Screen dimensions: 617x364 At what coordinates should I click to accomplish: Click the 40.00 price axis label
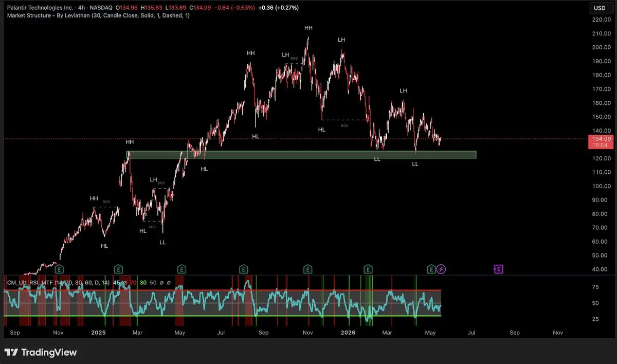click(600, 269)
